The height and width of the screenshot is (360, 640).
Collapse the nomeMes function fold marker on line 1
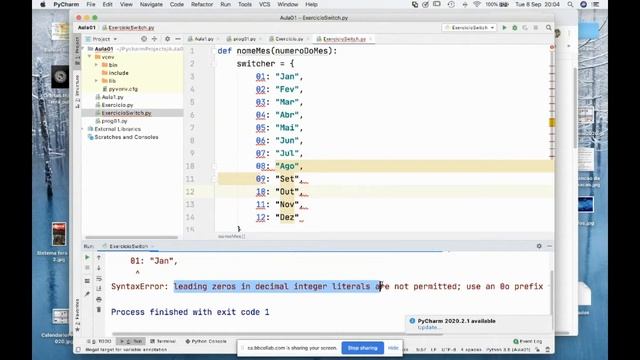(x=213, y=51)
